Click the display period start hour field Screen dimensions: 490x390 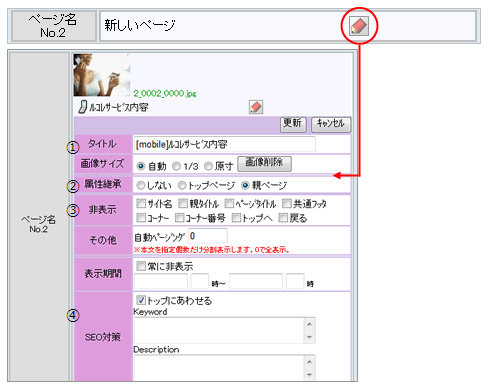[x=200, y=281]
